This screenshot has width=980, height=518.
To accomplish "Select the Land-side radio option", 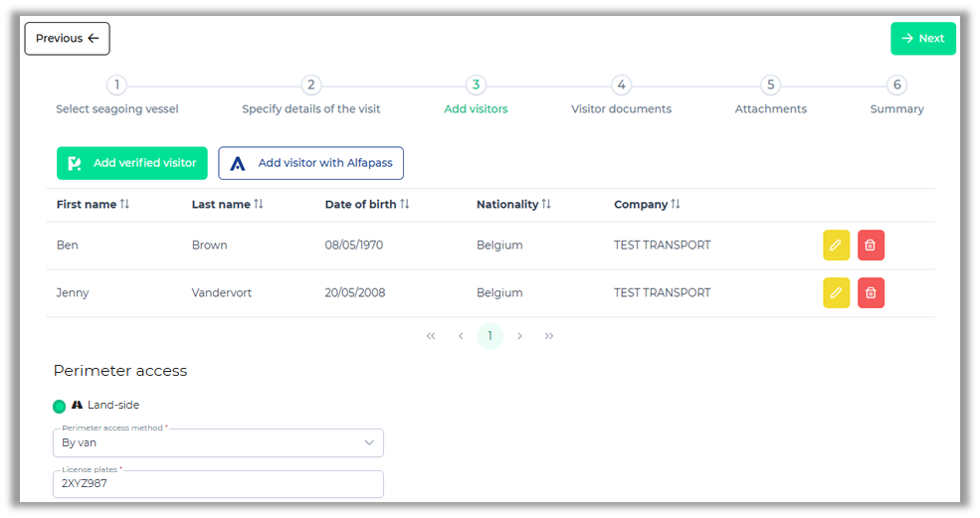I will (x=60, y=406).
